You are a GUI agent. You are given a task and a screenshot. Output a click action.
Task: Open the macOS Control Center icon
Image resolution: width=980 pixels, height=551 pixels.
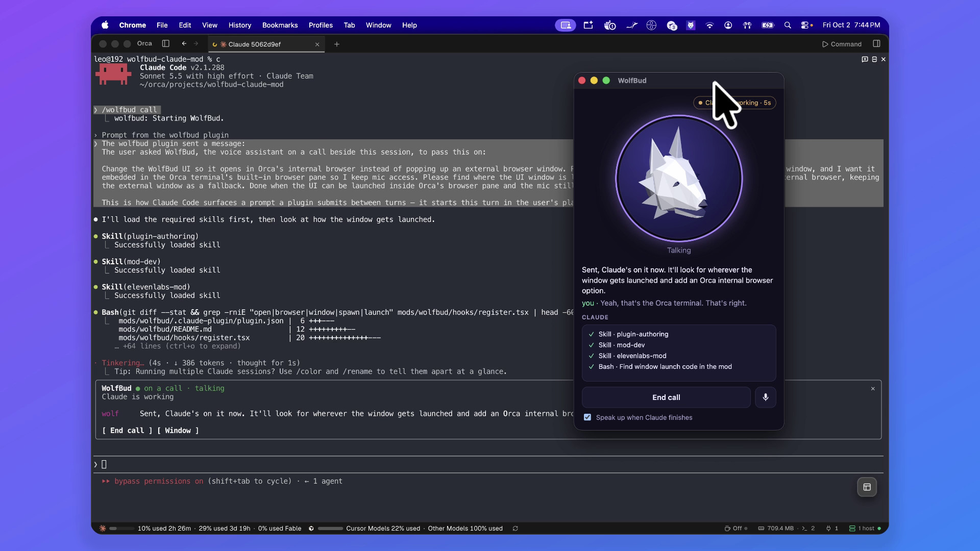pos(806,25)
